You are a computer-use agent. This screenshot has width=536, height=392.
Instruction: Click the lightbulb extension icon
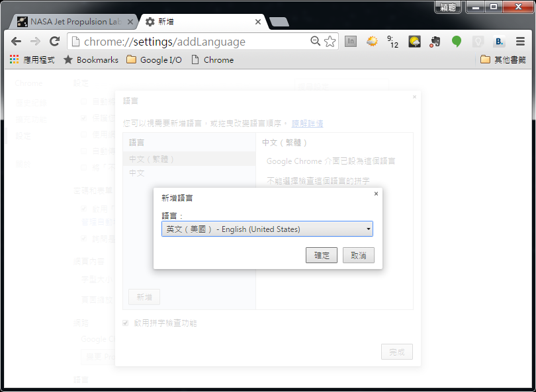478,42
